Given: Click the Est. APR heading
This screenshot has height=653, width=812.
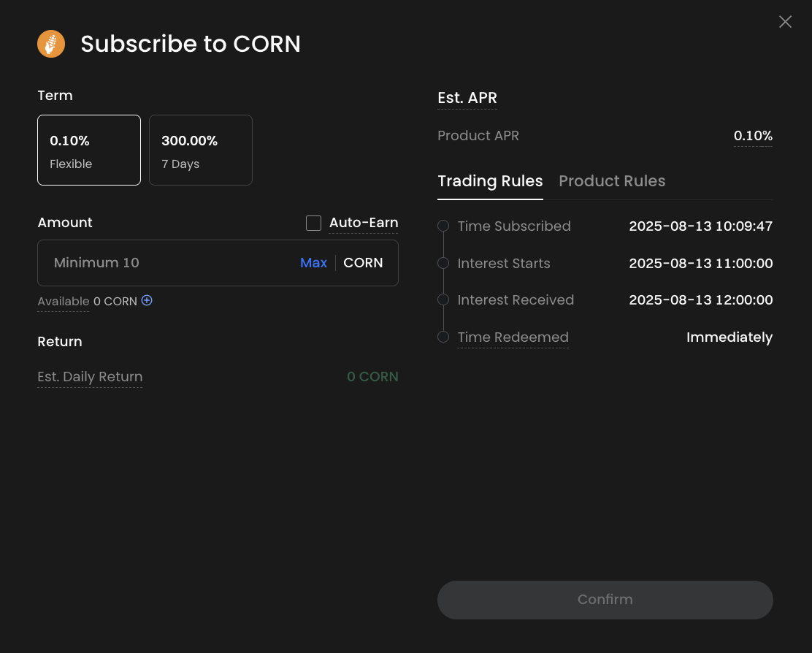Looking at the screenshot, I should (x=467, y=98).
